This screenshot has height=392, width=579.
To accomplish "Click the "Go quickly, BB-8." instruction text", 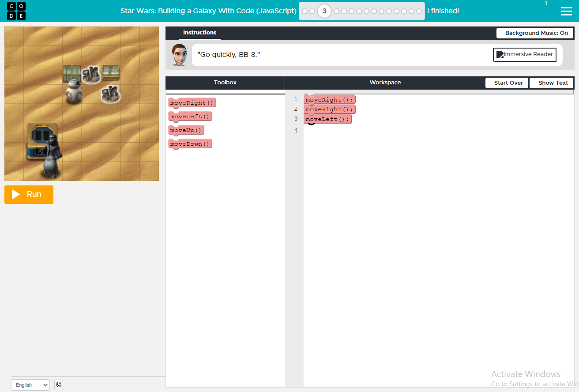I will point(229,55).
